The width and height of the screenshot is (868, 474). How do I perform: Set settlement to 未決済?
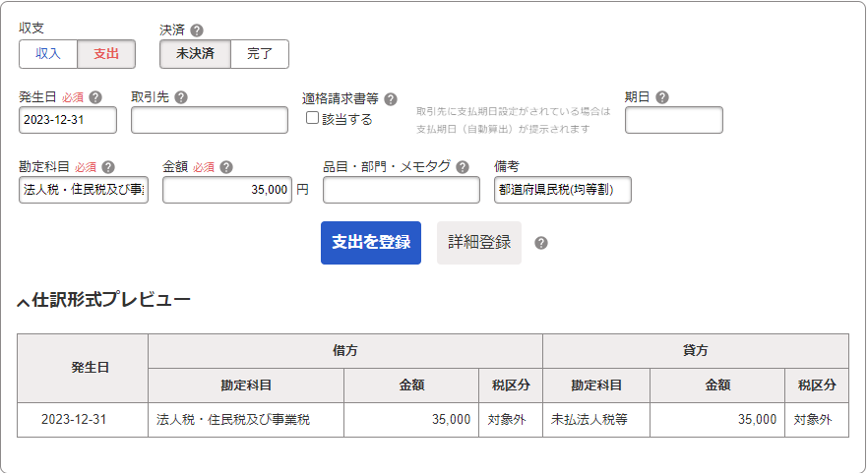(195, 54)
